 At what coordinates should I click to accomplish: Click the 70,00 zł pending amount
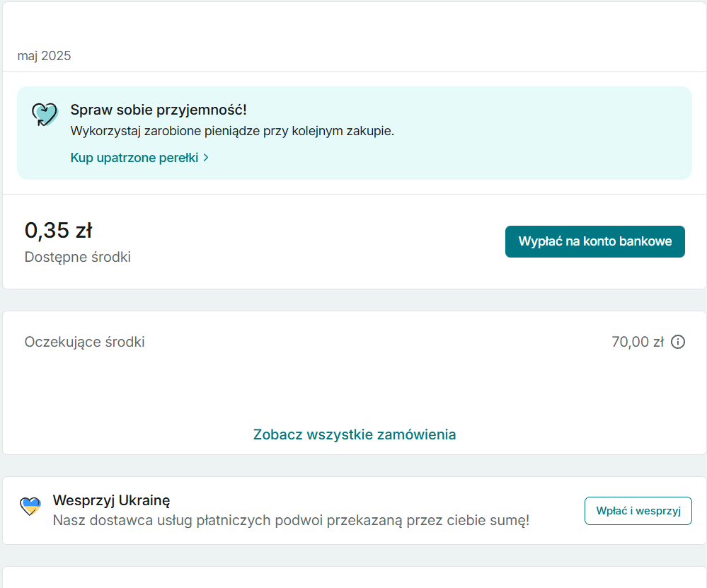tap(637, 342)
